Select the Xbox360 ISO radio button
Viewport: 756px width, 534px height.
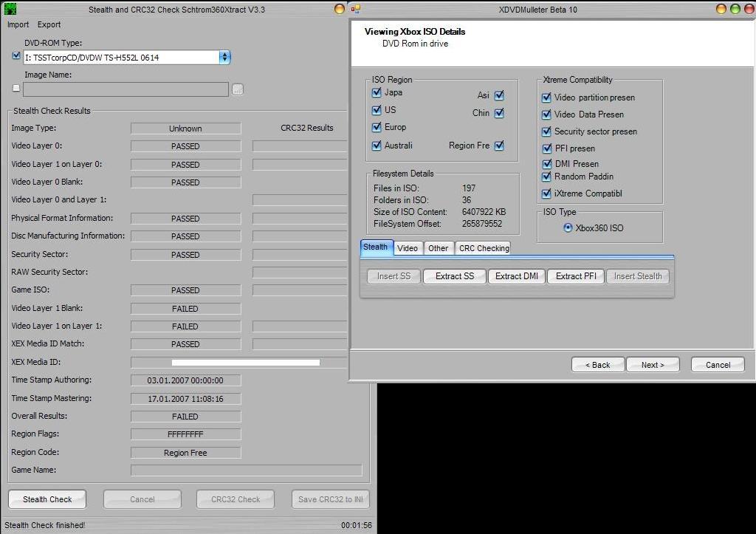[568, 227]
